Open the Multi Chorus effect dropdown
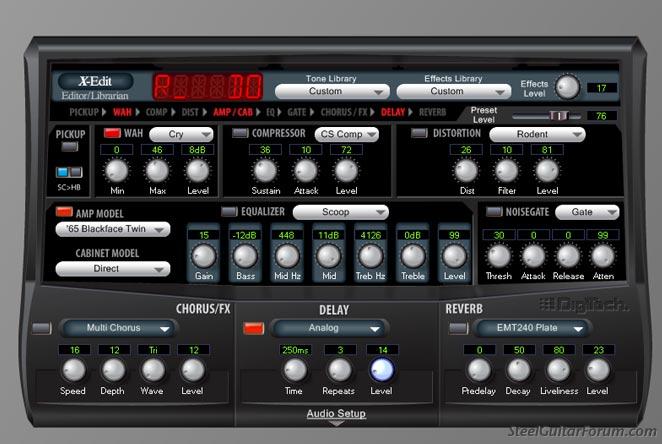The width and height of the screenshot is (662, 444). click(x=118, y=328)
